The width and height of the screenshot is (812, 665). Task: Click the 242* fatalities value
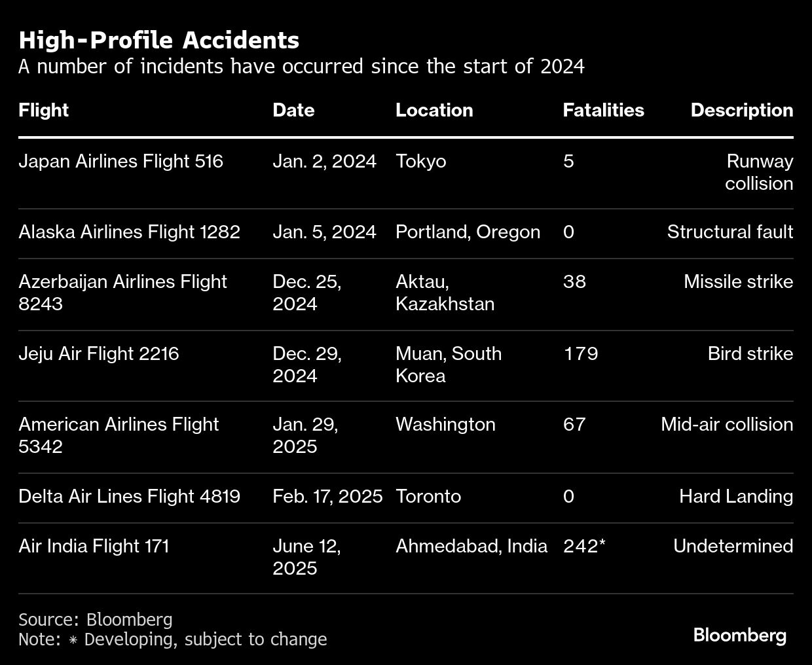[x=583, y=546]
